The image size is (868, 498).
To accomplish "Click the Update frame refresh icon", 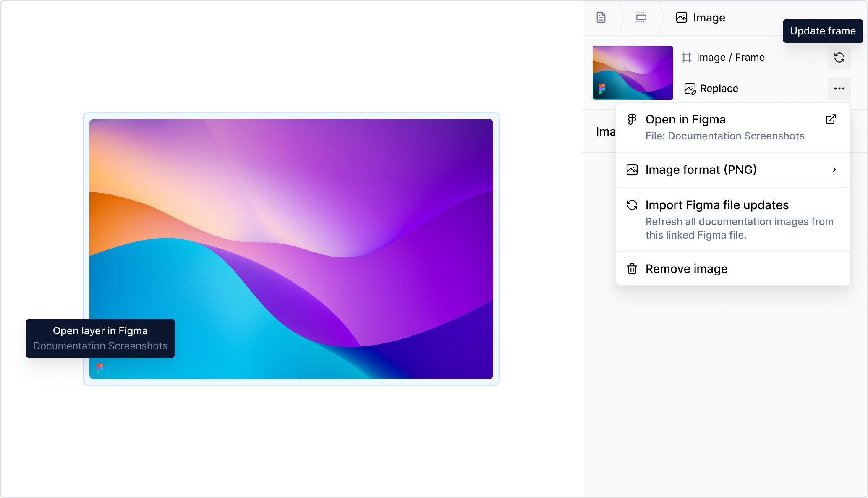I will coord(839,58).
